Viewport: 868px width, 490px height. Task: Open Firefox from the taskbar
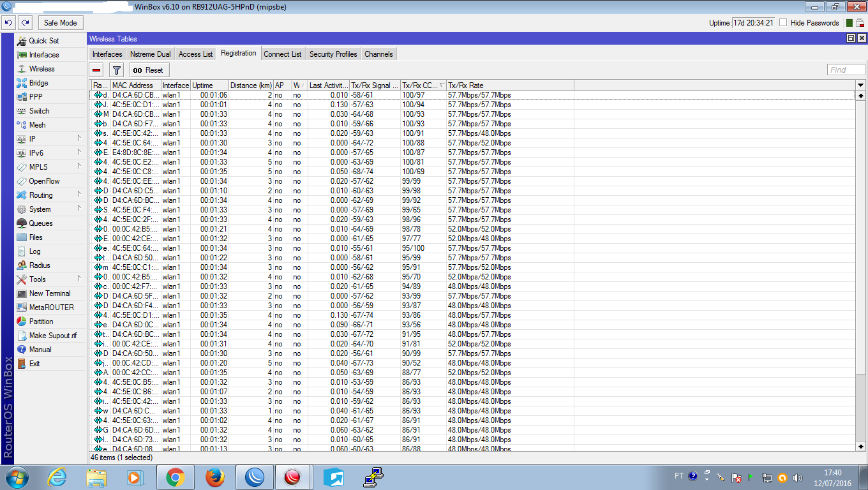coord(215,477)
